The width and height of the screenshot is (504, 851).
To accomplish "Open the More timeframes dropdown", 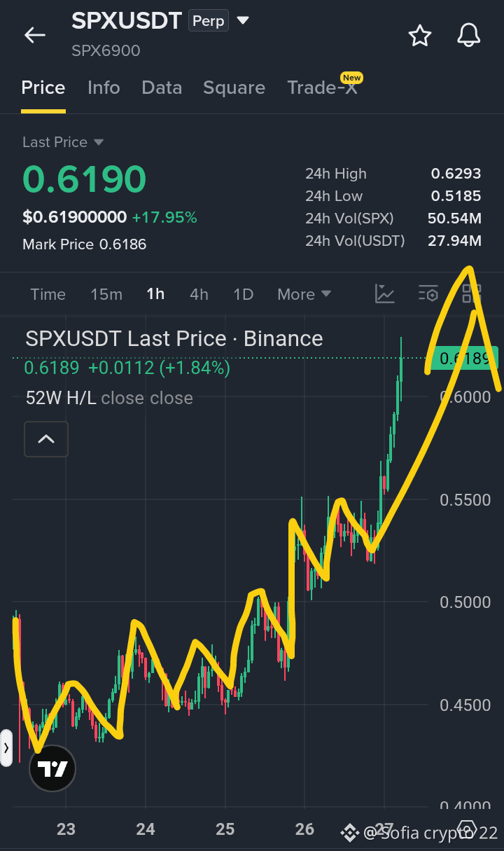I will (x=304, y=294).
